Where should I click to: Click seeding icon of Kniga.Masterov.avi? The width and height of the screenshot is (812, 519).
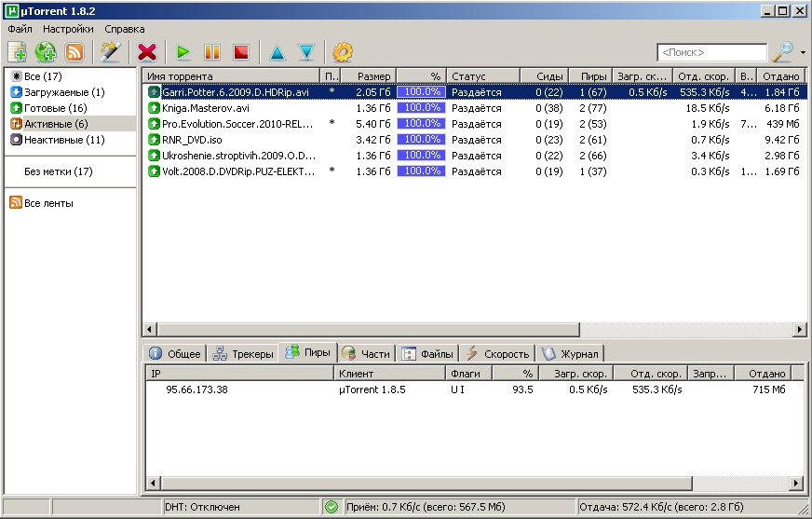pyautogui.click(x=154, y=108)
